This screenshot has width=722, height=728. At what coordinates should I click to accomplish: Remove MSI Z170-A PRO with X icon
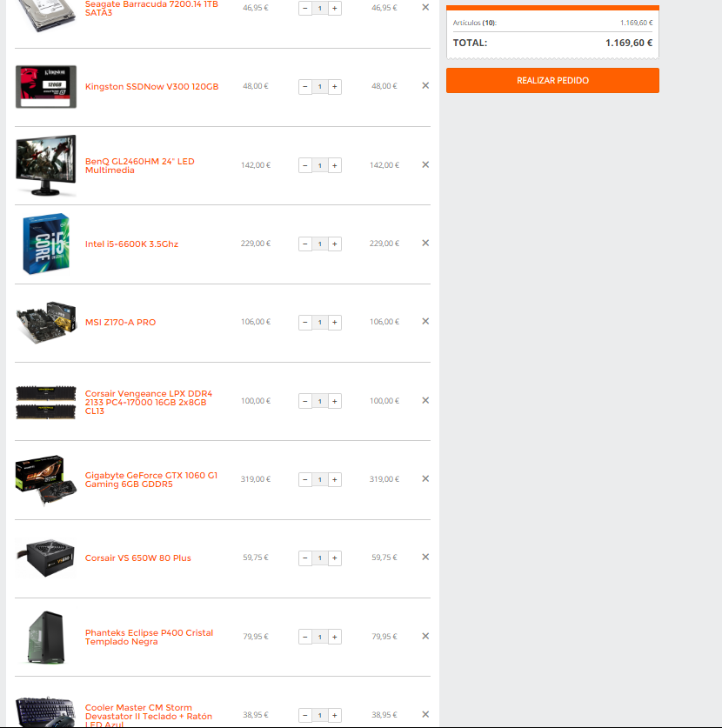(x=425, y=321)
